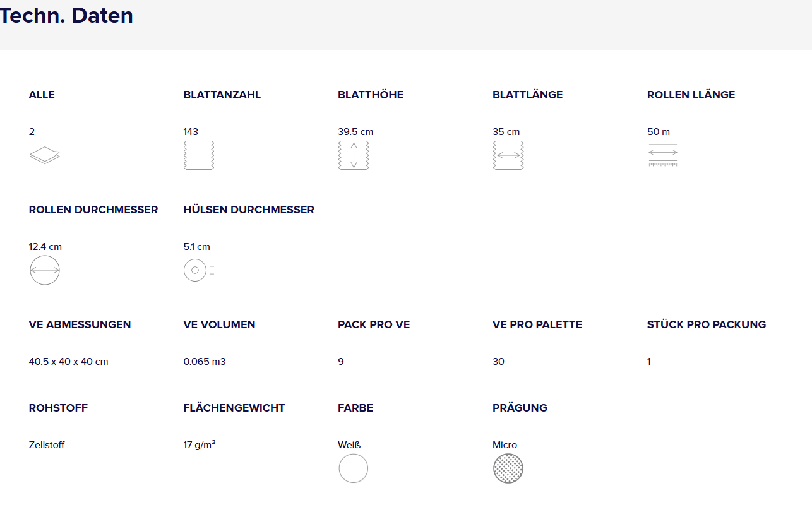Screen dimensions: 812x517
Task: Click the ROLLEN DURCHMESSER label
Action: tap(93, 210)
